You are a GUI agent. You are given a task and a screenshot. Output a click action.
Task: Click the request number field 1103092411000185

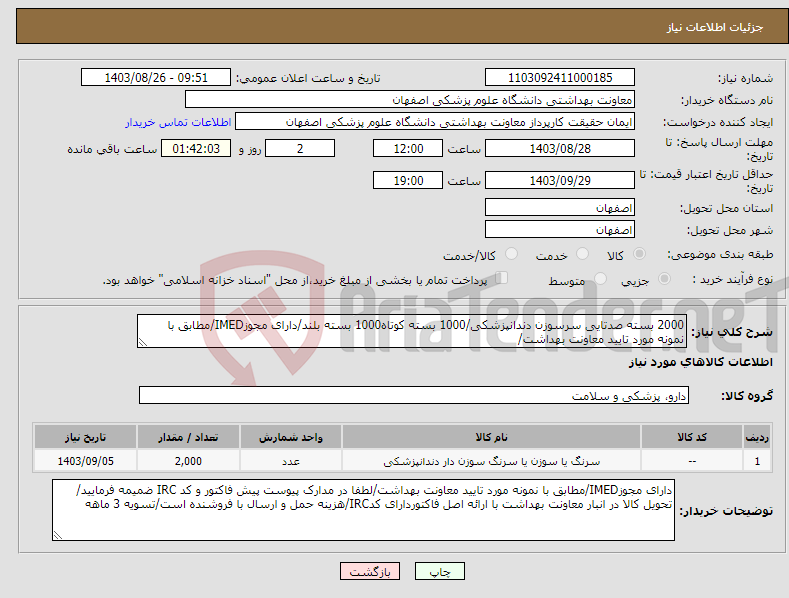point(560,78)
